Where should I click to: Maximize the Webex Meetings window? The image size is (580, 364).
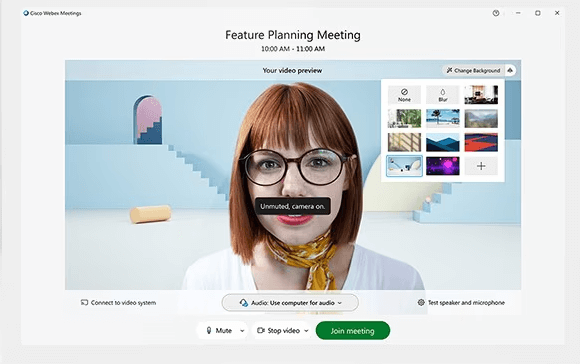pyautogui.click(x=537, y=13)
